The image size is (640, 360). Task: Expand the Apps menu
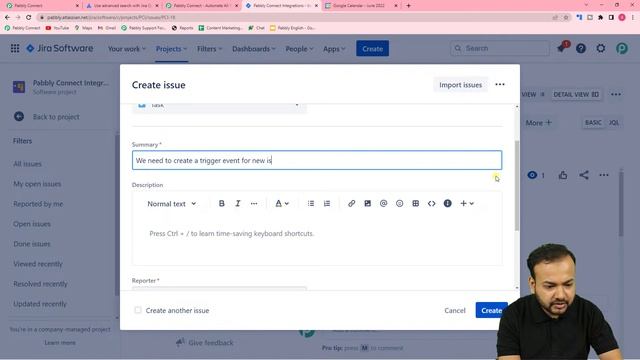(x=334, y=49)
